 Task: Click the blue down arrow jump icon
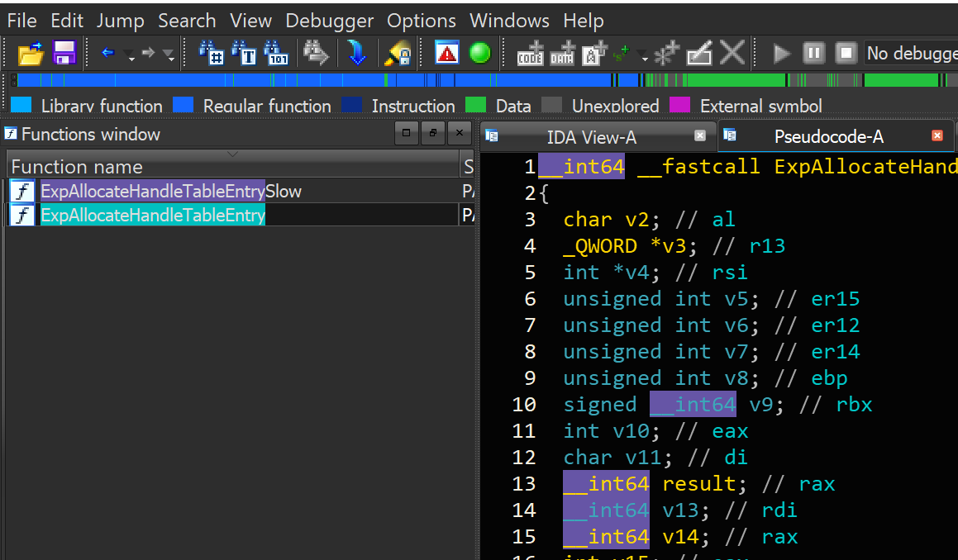coord(357,53)
